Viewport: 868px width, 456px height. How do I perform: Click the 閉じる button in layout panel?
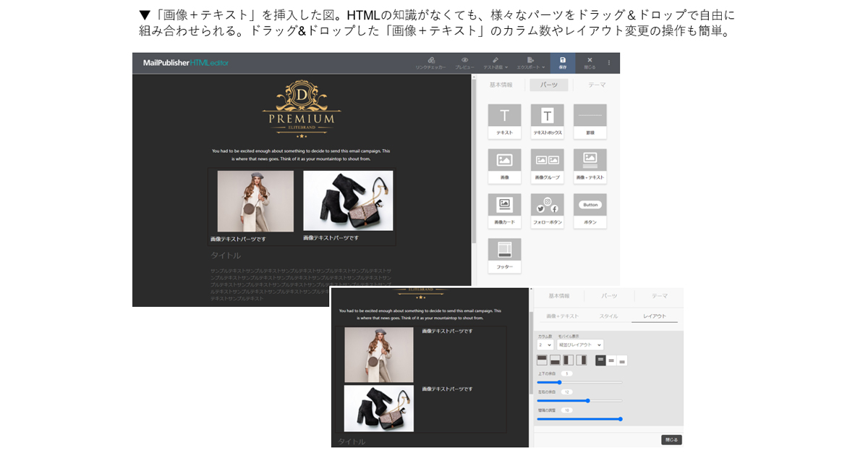tap(671, 440)
